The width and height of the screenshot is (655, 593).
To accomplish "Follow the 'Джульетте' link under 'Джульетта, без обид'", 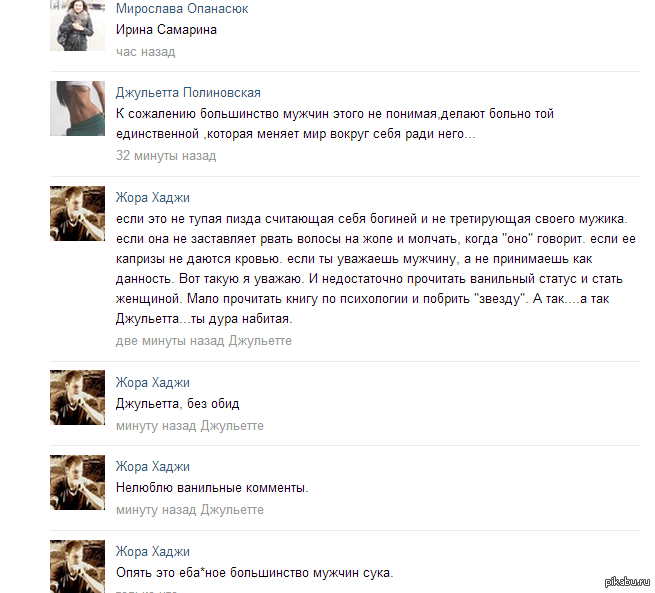I will click(232, 426).
